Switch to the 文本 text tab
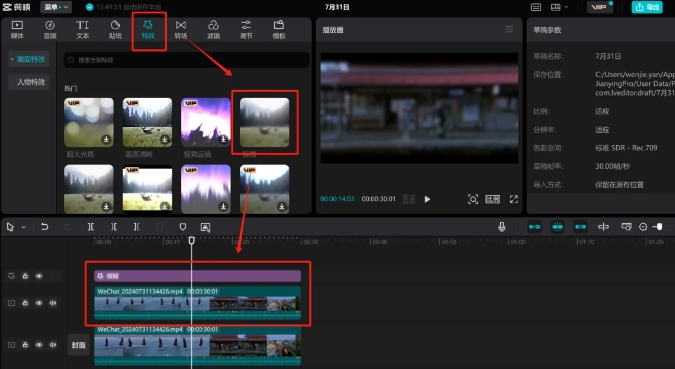This screenshot has width=675, height=369. pos(82,30)
